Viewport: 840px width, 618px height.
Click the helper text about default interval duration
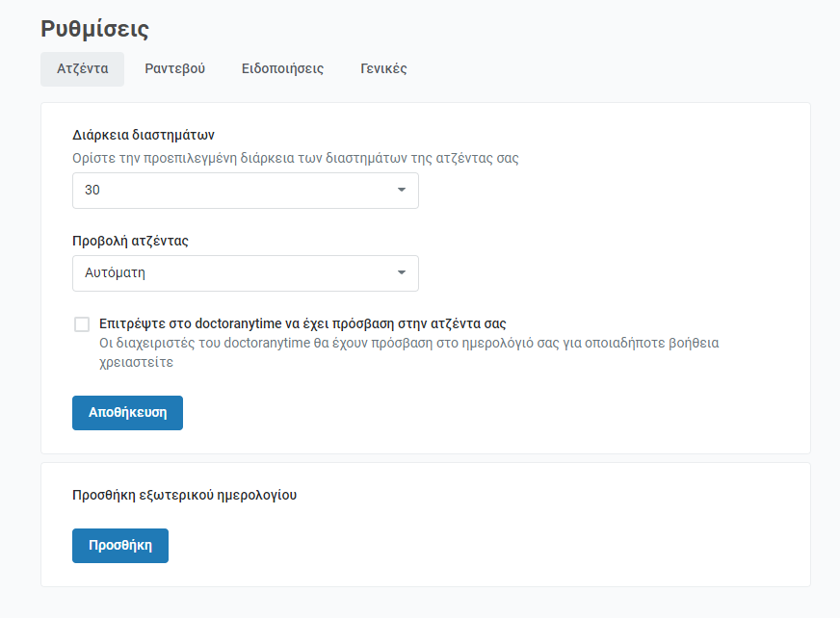click(x=296, y=159)
